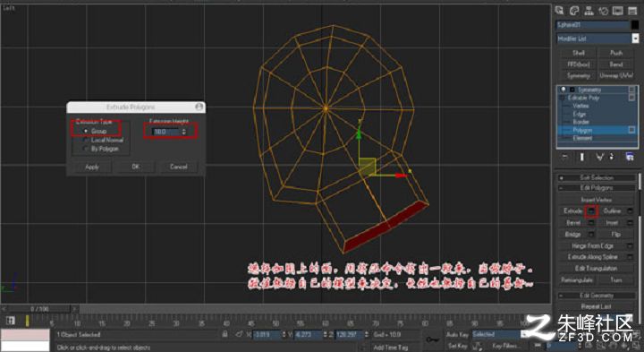Open the Hierarchy command panel tab
The width and height of the screenshot is (644, 352).
pyautogui.click(x=589, y=11)
